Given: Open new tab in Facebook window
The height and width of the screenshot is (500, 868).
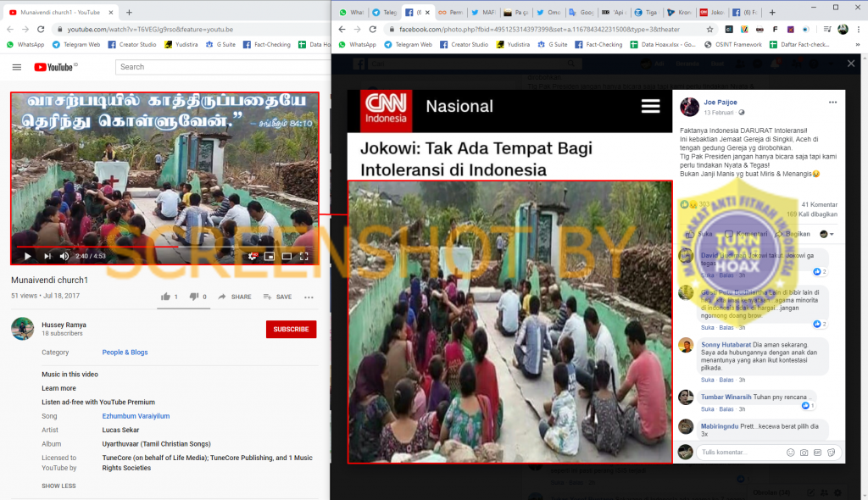Looking at the screenshot, I should click(772, 12).
